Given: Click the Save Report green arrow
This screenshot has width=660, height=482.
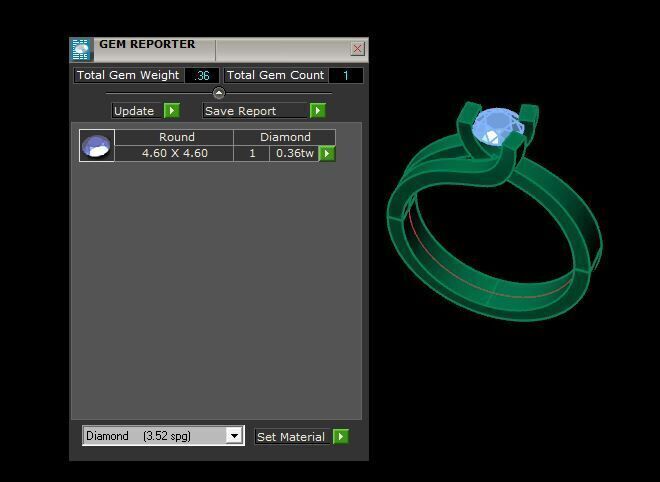Looking at the screenshot, I should tap(318, 111).
